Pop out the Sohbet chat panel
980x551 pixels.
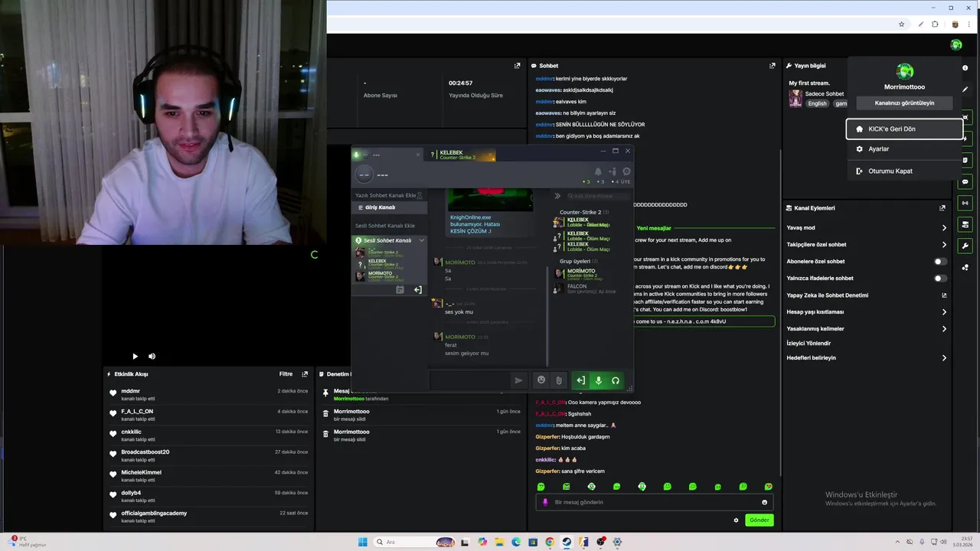773,66
